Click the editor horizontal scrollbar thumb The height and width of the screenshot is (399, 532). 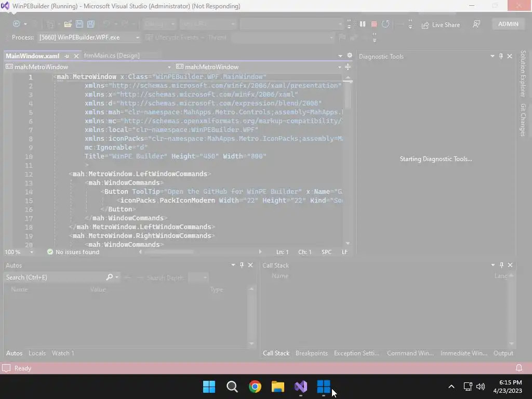coord(169,252)
